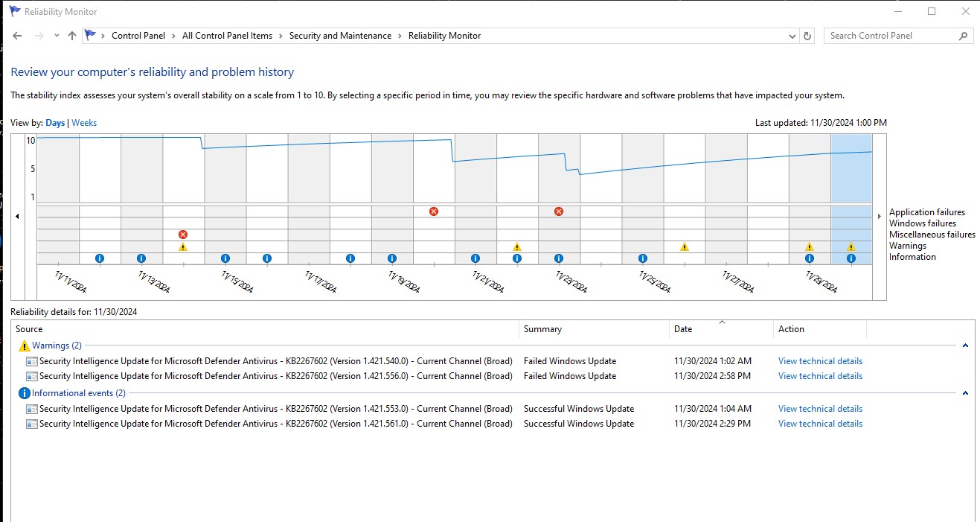Click the 11/30/2024 warning triangle icon

851,246
